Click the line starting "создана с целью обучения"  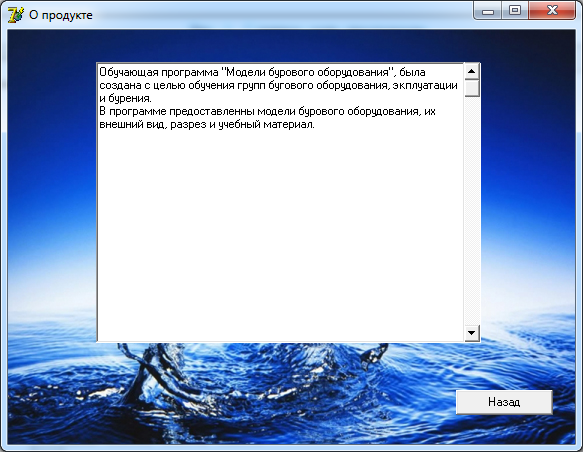(x=278, y=85)
